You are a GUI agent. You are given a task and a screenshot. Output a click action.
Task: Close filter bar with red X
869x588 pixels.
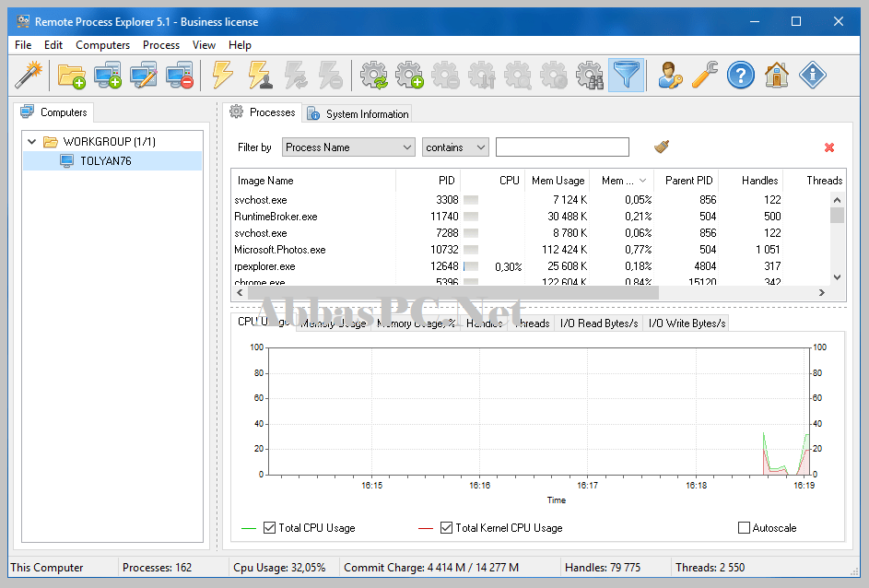pos(829,147)
